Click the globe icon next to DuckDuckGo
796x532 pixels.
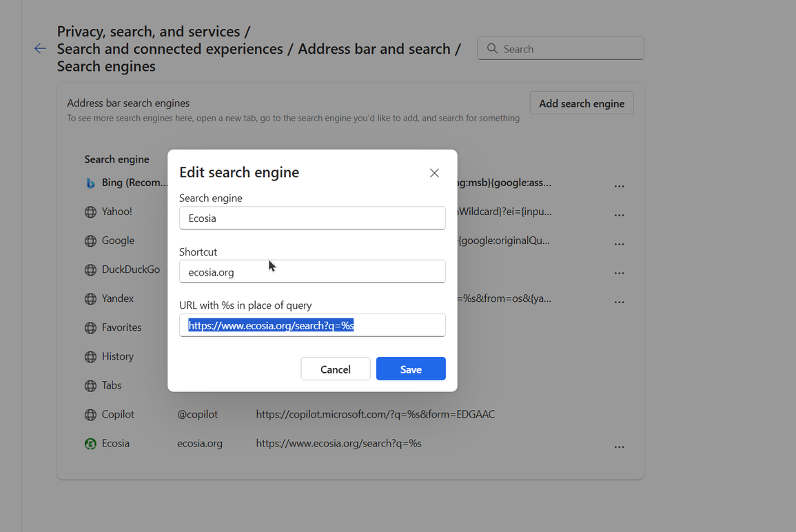[x=90, y=269]
